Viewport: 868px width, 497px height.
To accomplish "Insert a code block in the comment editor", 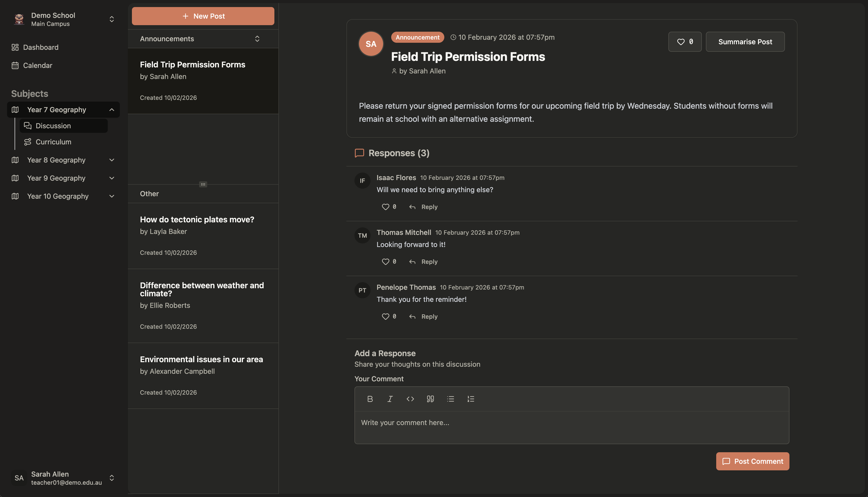I will click(410, 399).
